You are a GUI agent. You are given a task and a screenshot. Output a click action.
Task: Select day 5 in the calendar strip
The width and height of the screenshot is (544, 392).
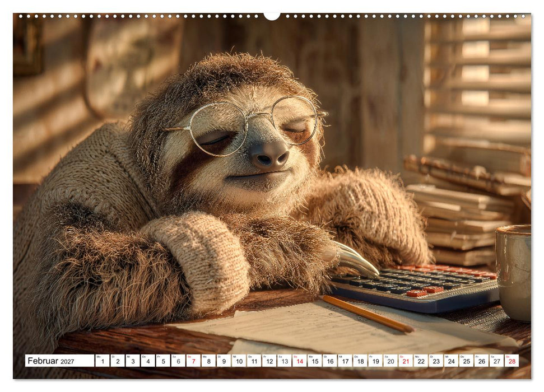pyautogui.click(x=163, y=361)
